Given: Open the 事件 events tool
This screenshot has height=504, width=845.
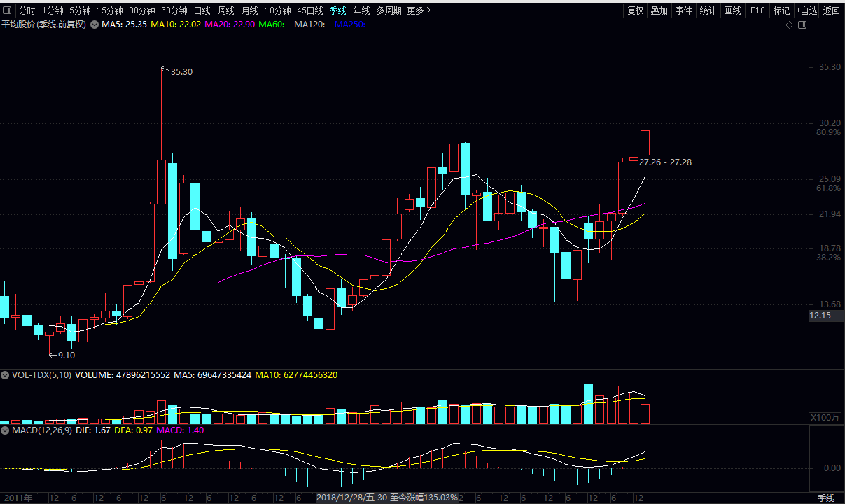Looking at the screenshot, I should point(683,10).
